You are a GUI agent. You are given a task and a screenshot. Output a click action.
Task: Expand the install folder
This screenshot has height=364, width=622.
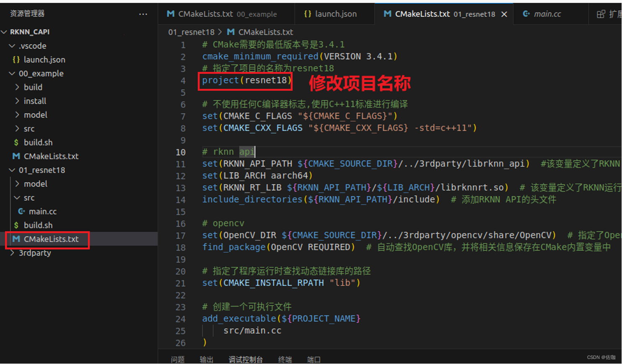[17, 101]
